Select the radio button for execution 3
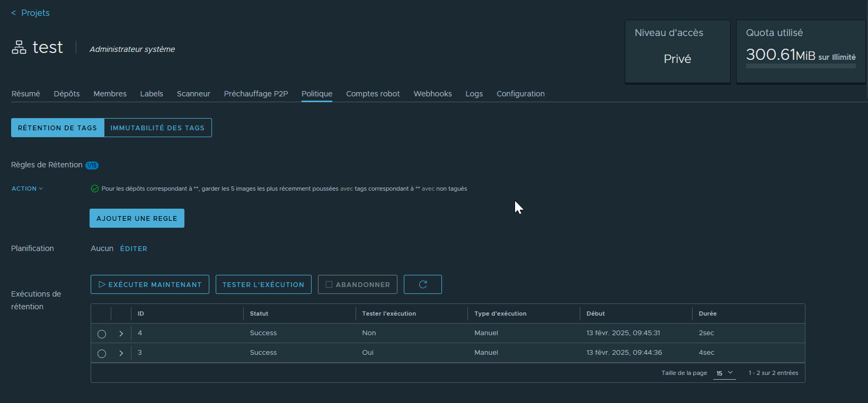 click(102, 353)
